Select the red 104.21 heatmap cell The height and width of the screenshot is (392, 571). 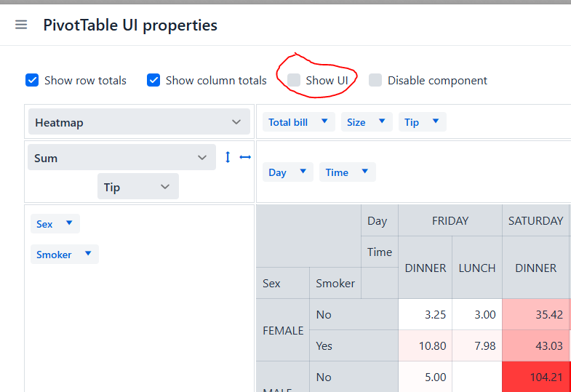tap(535, 377)
